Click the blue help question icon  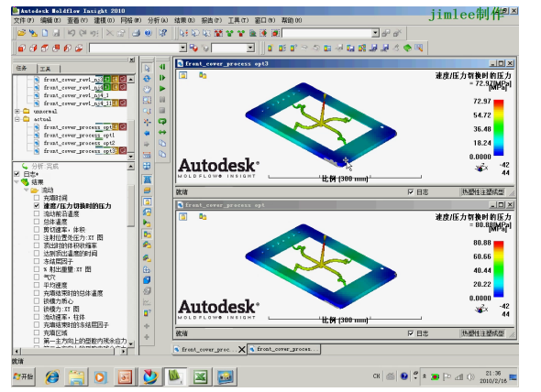pyautogui.click(x=148, y=33)
